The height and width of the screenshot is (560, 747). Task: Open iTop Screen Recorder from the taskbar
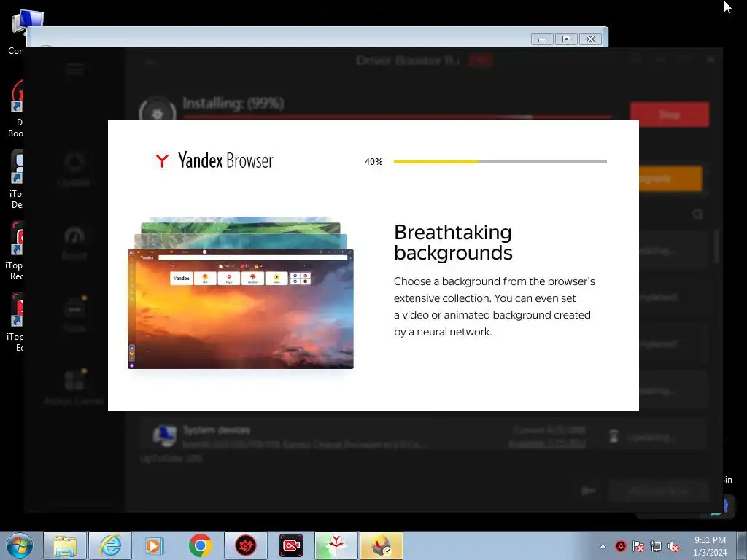290,545
